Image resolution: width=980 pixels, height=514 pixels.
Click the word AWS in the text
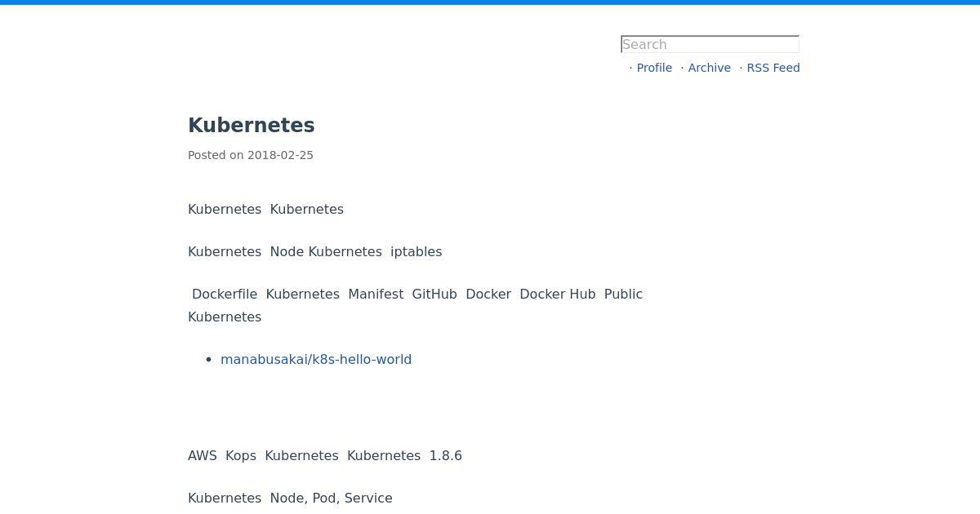point(203,455)
